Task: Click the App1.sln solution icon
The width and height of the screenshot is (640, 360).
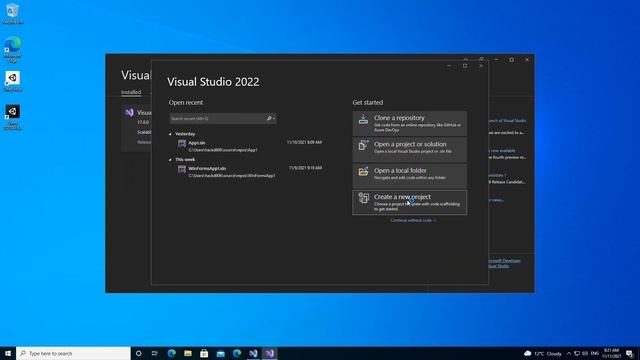Action: [x=182, y=143]
